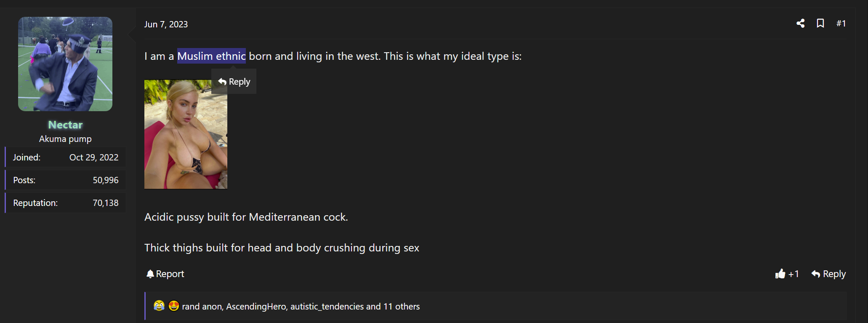This screenshot has width=868, height=323.
Task: Bookmark this post
Action: 820,24
